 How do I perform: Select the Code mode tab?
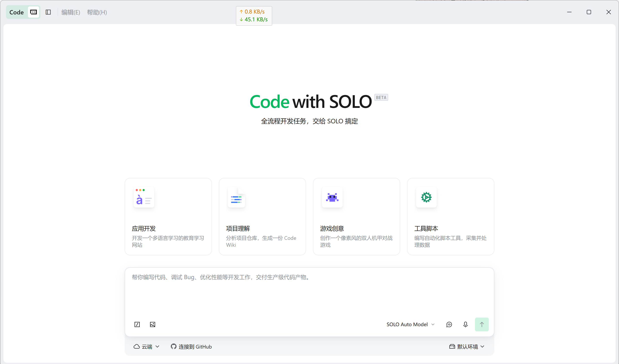(x=17, y=12)
